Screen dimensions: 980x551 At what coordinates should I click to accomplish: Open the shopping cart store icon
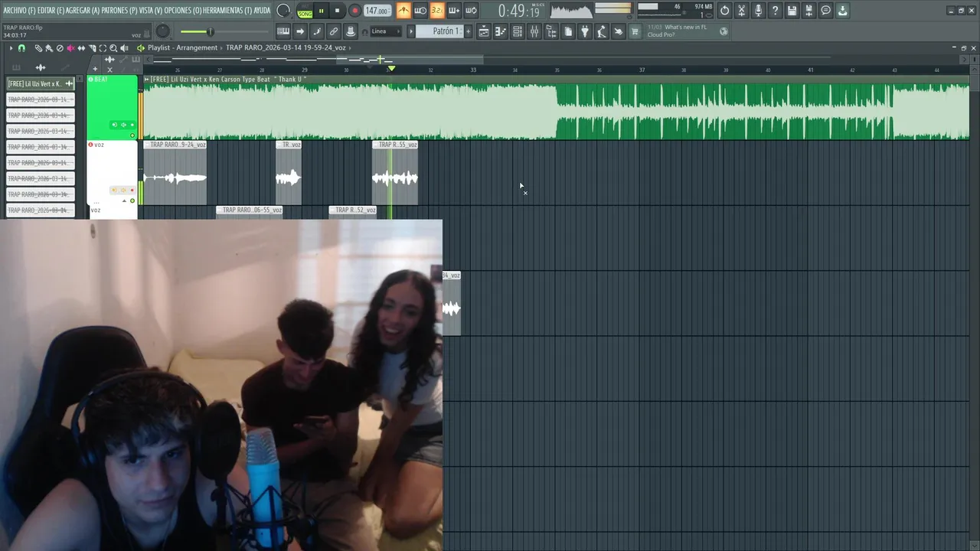click(635, 31)
